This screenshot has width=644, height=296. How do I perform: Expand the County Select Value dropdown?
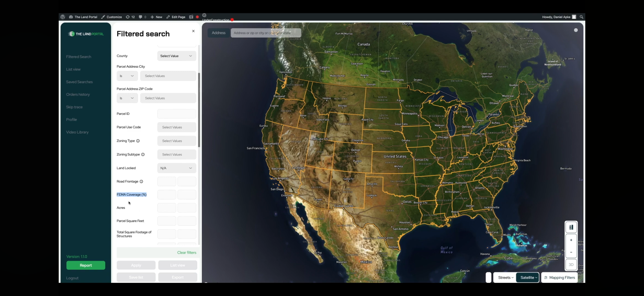177,56
